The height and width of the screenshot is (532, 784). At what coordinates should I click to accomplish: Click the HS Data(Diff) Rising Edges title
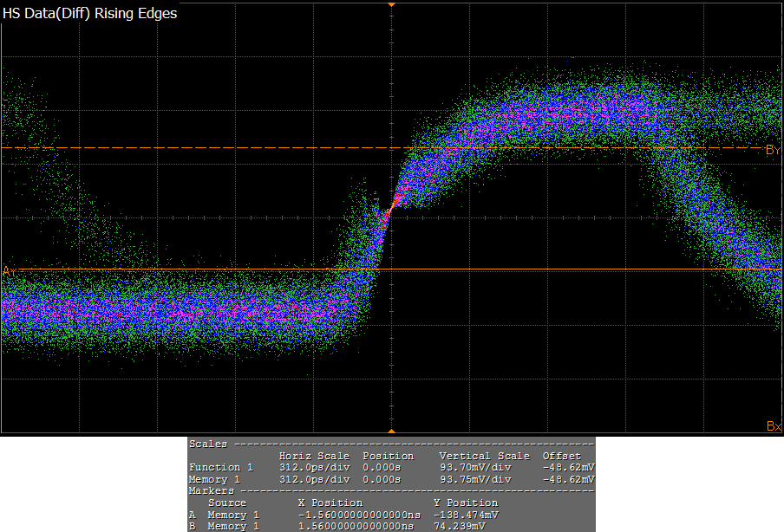click(90, 14)
